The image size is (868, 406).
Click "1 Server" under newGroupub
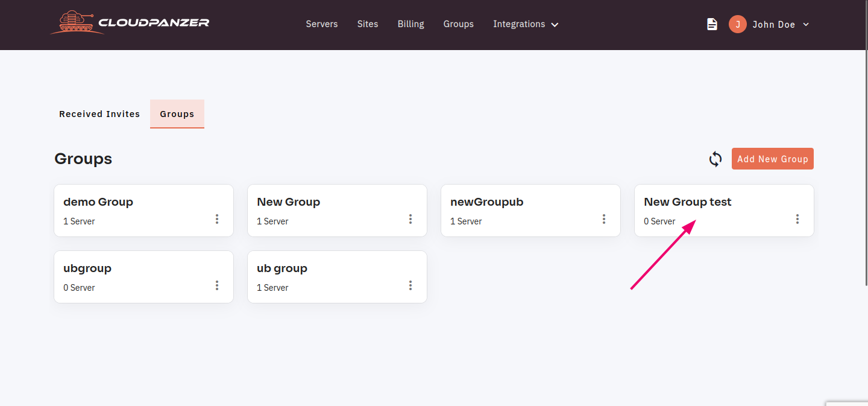point(466,221)
